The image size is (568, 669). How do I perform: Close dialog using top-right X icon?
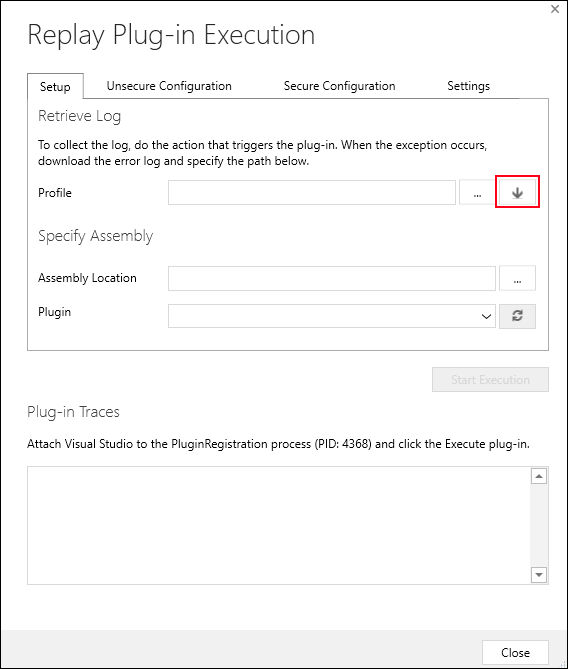[555, 9]
